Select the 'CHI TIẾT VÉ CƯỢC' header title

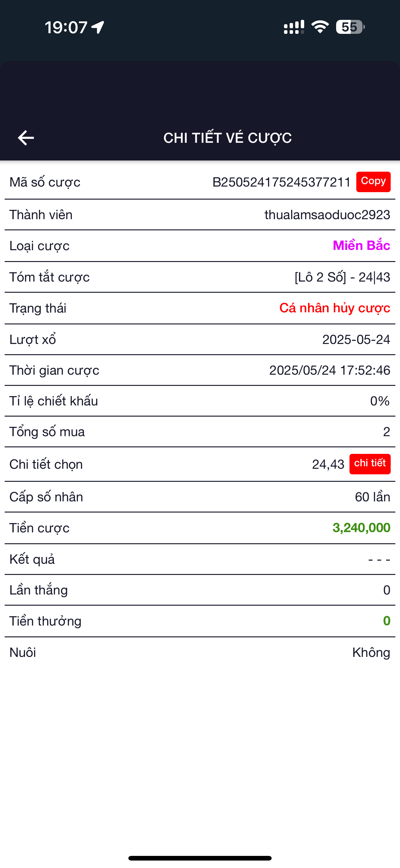[228, 138]
